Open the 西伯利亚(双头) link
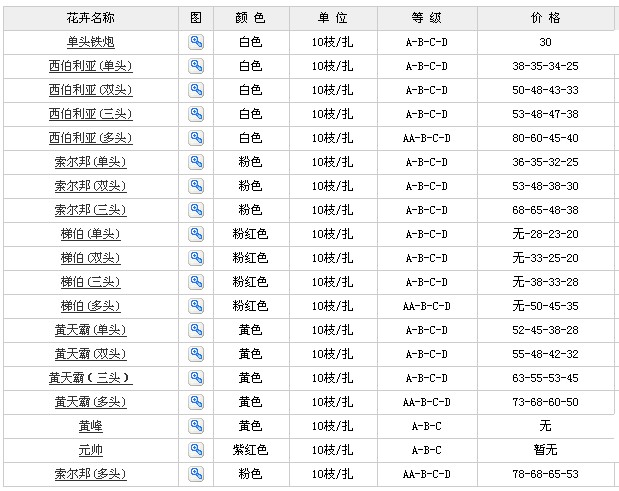This screenshot has height=491, width=619. pyautogui.click(x=90, y=90)
